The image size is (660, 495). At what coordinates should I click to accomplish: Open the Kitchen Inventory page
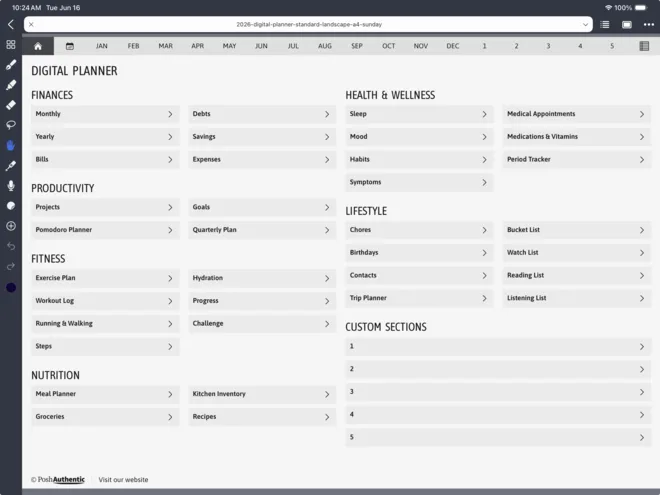(262, 394)
